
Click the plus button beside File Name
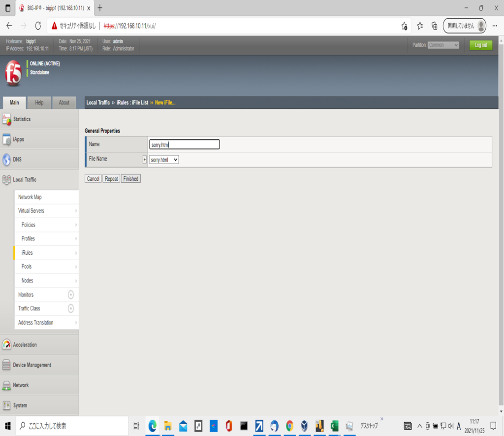click(x=145, y=160)
